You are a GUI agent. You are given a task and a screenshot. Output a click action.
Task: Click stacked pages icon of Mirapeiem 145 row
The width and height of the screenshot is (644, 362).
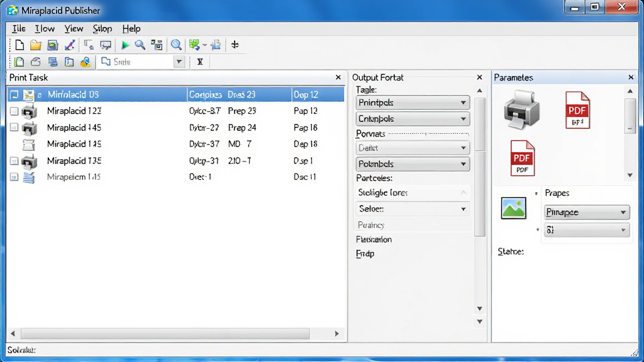click(29, 178)
